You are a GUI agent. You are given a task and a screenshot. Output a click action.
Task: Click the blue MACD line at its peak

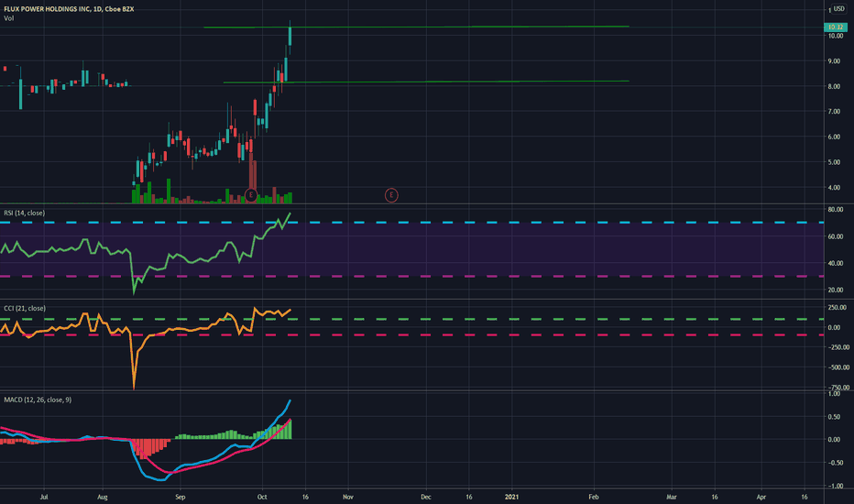coord(290,401)
